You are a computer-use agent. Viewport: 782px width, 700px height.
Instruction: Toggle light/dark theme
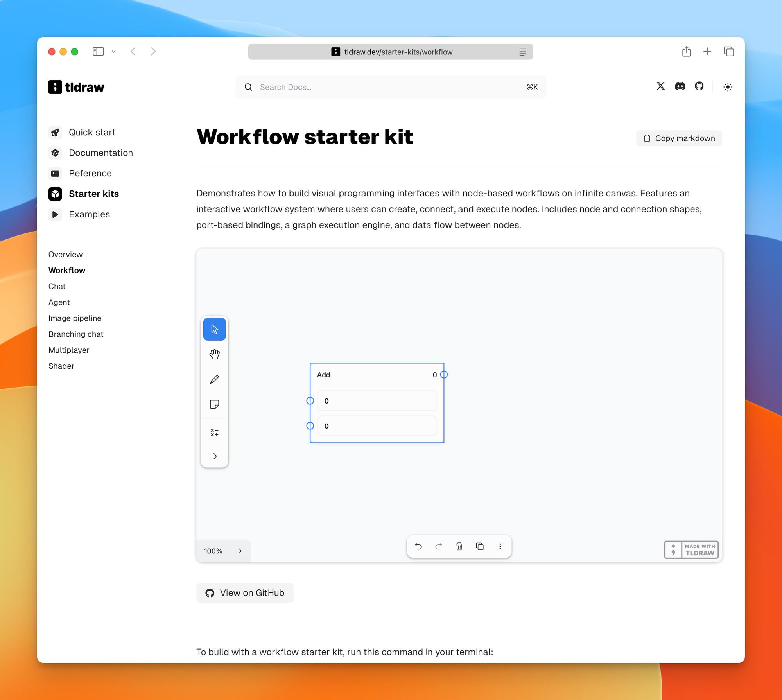pos(728,87)
